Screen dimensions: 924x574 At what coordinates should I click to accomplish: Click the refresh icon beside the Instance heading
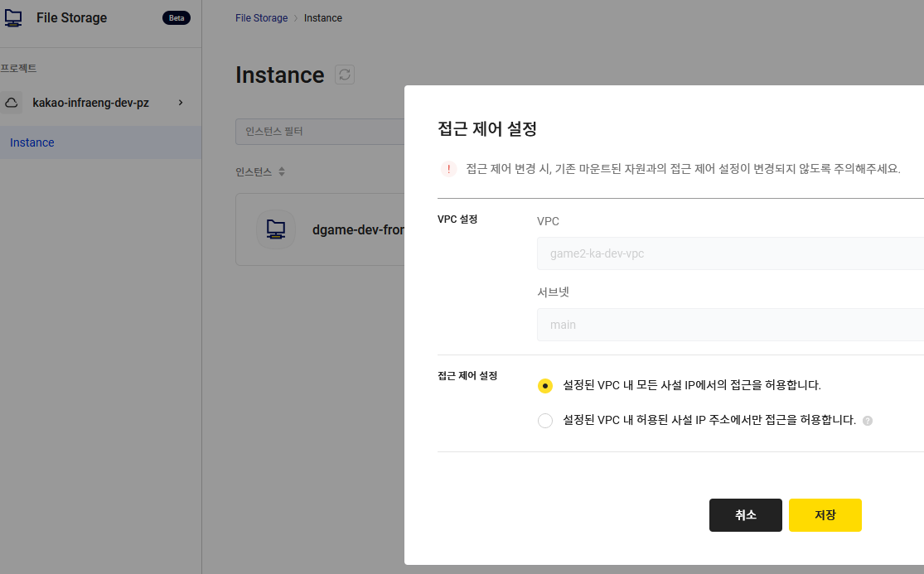[x=346, y=74]
